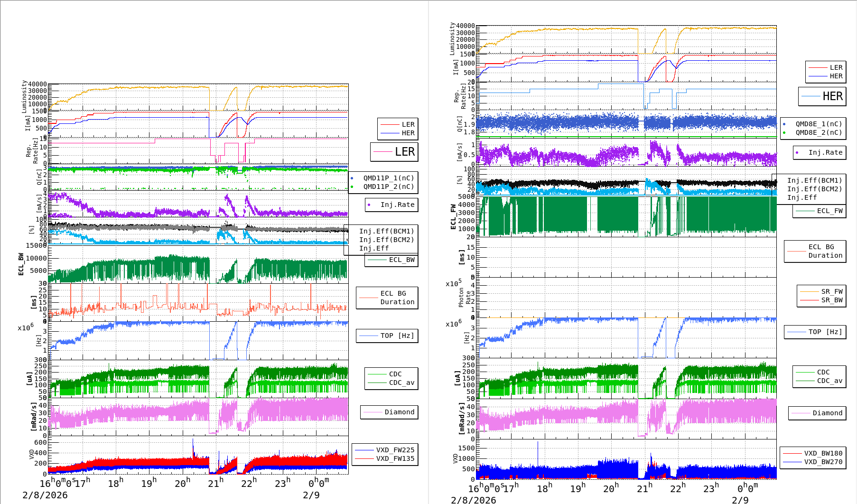Click ECL BG Duration legend in left plot

point(387,298)
